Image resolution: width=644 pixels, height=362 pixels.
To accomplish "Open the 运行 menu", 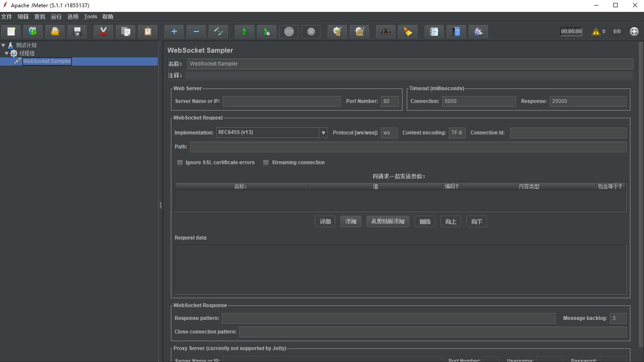I will point(57,17).
